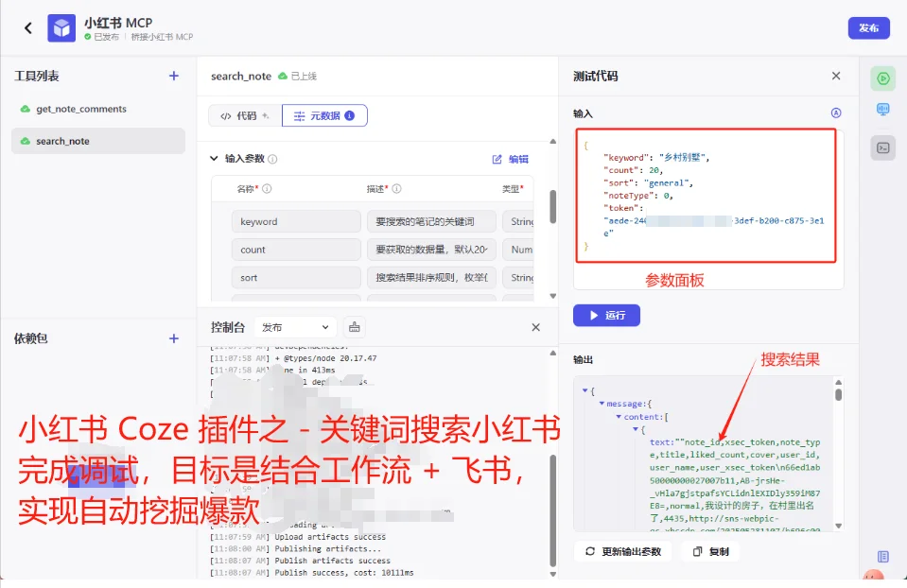Click description field 要获取的数据量
The image size is (907, 588).
[x=431, y=250]
